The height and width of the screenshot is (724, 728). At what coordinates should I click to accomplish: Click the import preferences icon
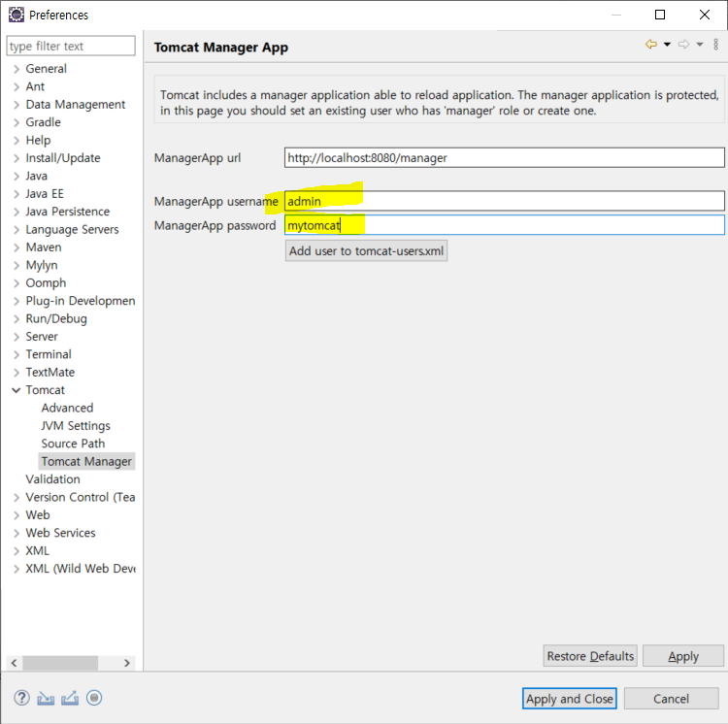(x=46, y=698)
